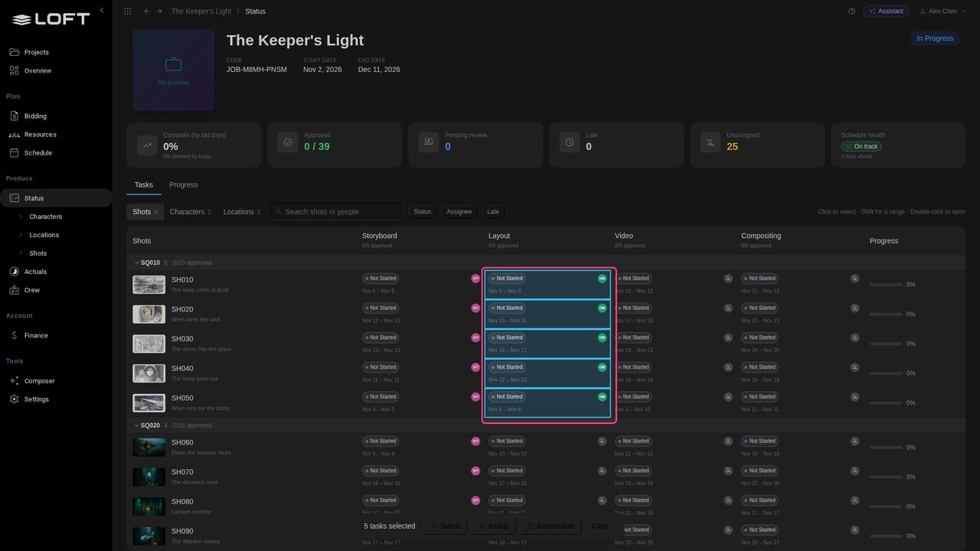Image resolution: width=980 pixels, height=551 pixels.
Task: Open the Bidding page icon
Action: (x=14, y=116)
